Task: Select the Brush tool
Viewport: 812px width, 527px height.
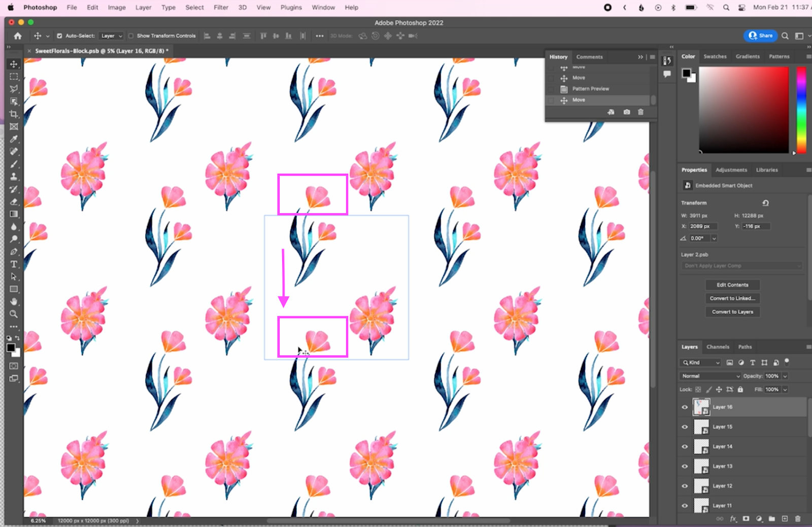Action: [x=14, y=164]
